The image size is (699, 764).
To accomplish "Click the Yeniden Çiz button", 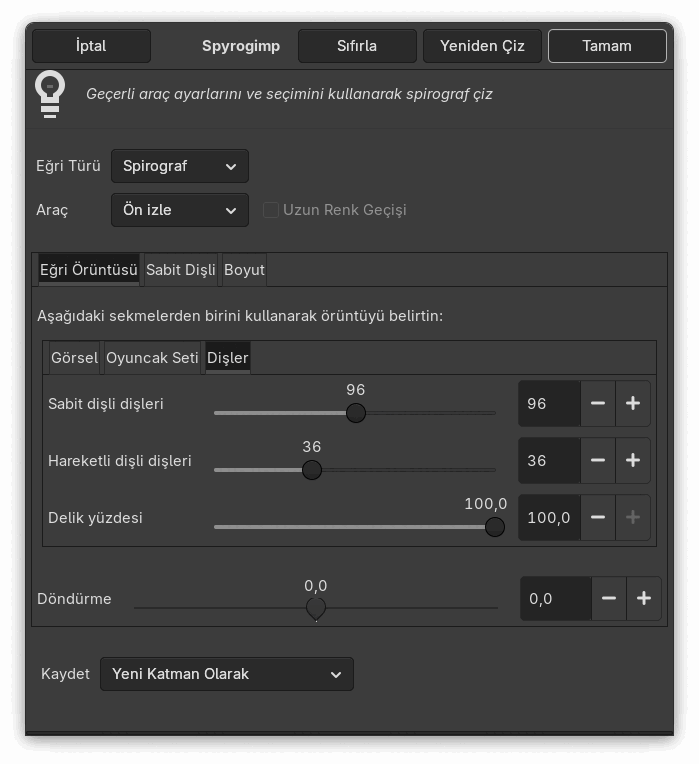I will (x=482, y=46).
